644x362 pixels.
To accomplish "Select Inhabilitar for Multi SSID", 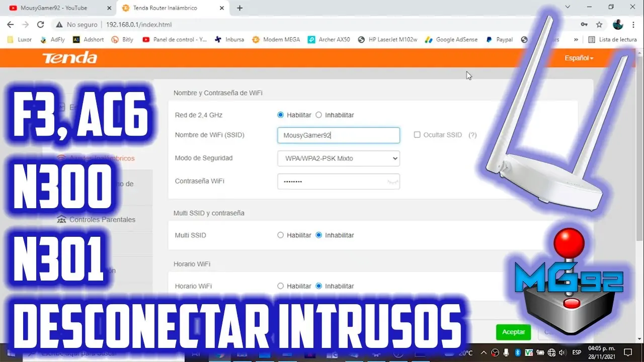I will (319, 235).
